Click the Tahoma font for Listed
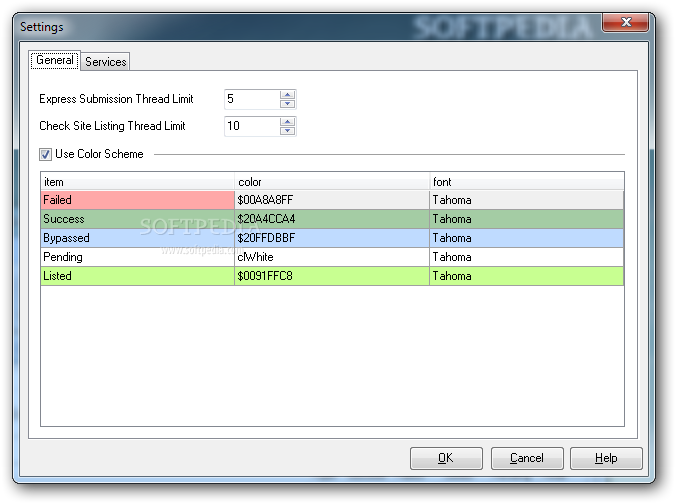 coord(526,276)
